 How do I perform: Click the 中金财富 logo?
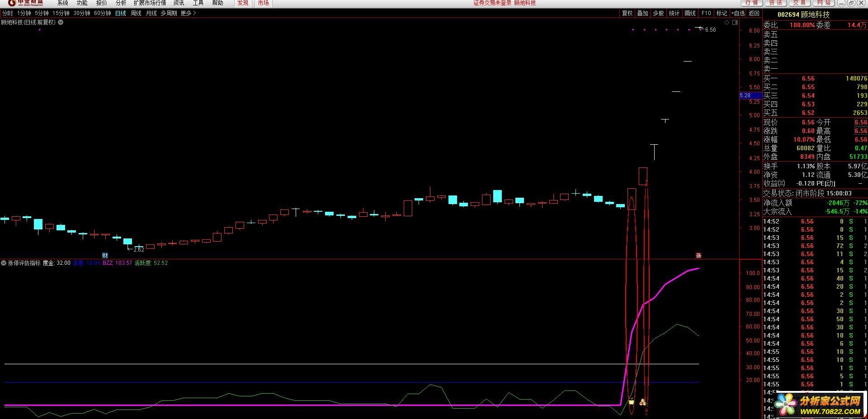point(26,3)
